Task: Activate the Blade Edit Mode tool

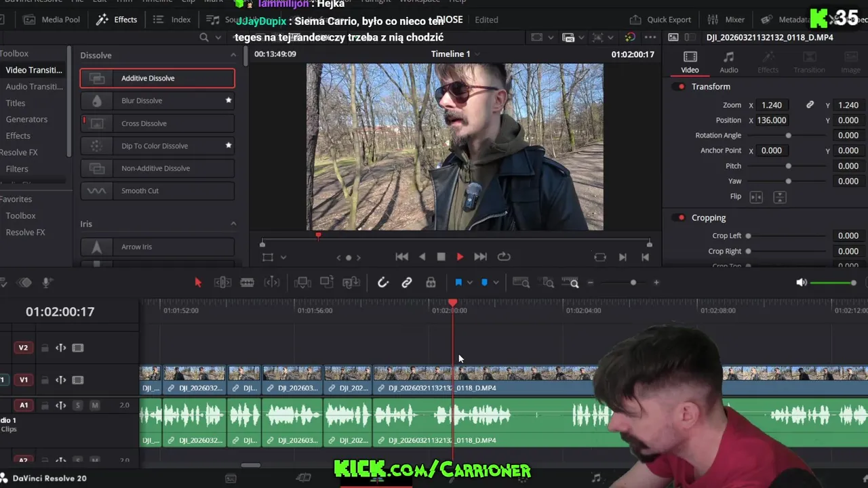Action: (x=247, y=283)
